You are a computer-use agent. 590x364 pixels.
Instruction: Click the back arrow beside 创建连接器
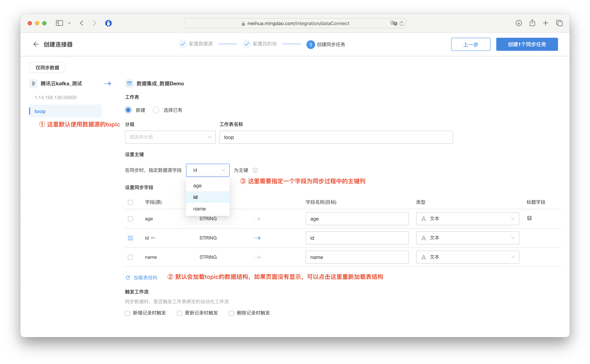[36, 44]
